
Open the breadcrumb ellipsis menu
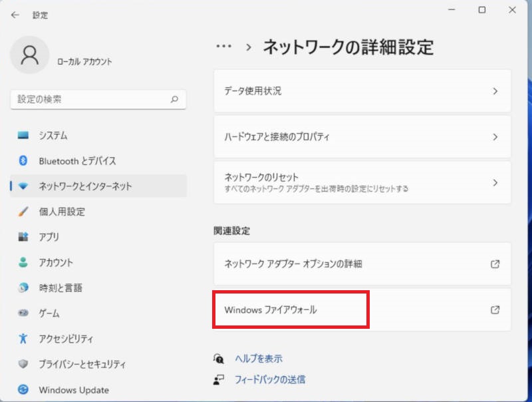tap(224, 46)
